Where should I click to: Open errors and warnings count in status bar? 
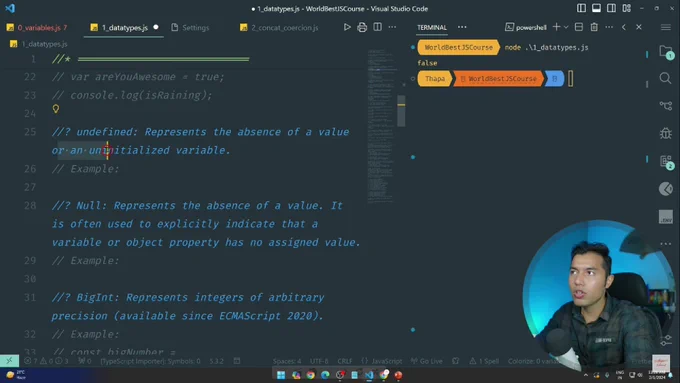[x=46, y=360]
